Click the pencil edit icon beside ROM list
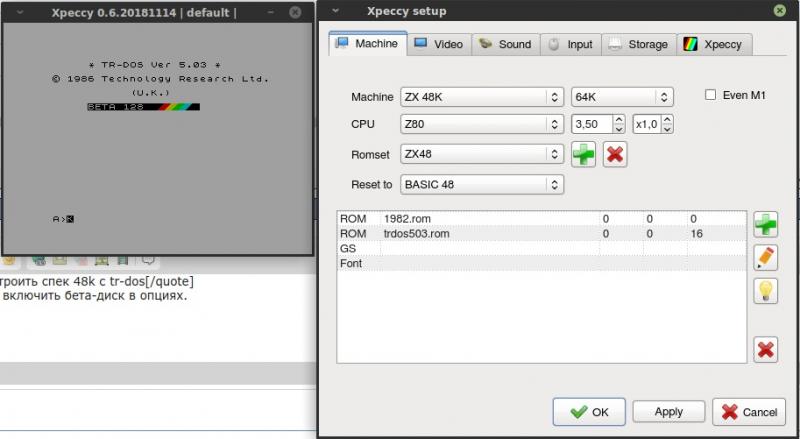The height and width of the screenshot is (439, 800). (x=766, y=257)
